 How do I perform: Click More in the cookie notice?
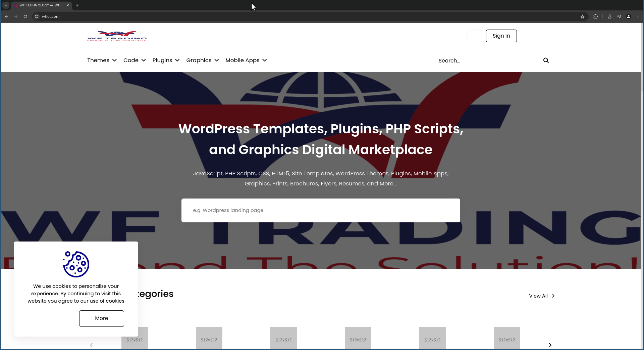[x=102, y=318]
